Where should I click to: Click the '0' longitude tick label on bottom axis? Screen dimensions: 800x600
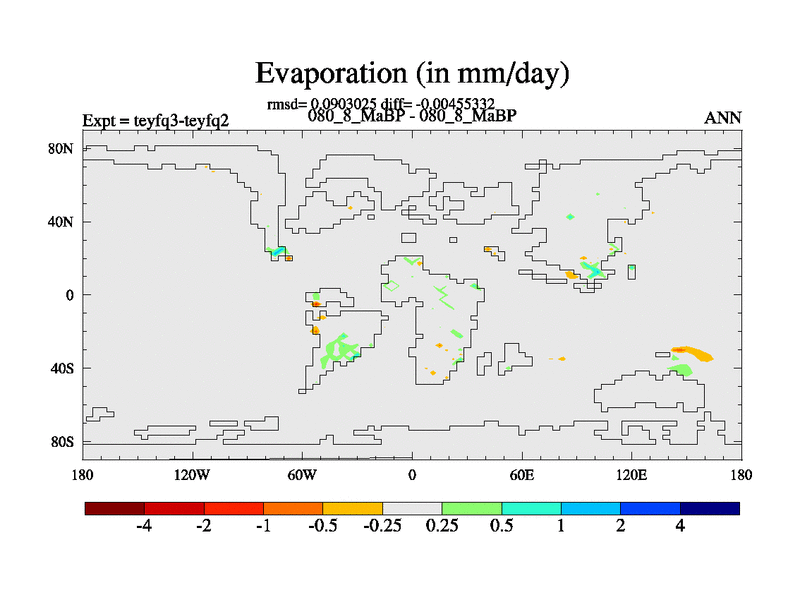pos(412,474)
